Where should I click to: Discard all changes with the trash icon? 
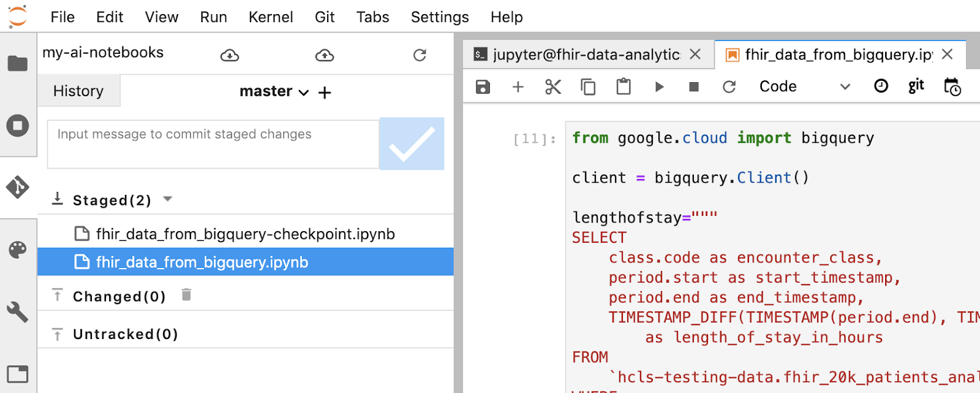click(x=187, y=296)
